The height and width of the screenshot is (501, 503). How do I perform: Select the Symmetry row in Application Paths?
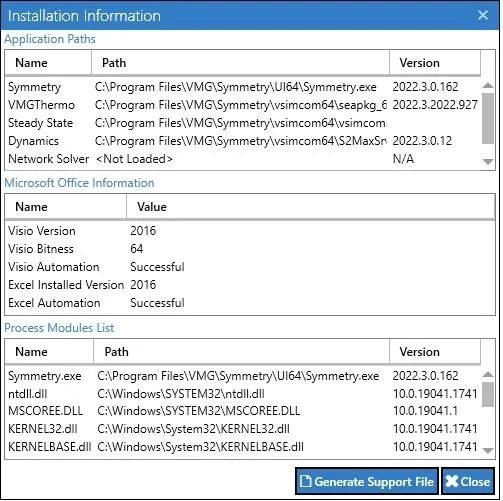(243, 87)
